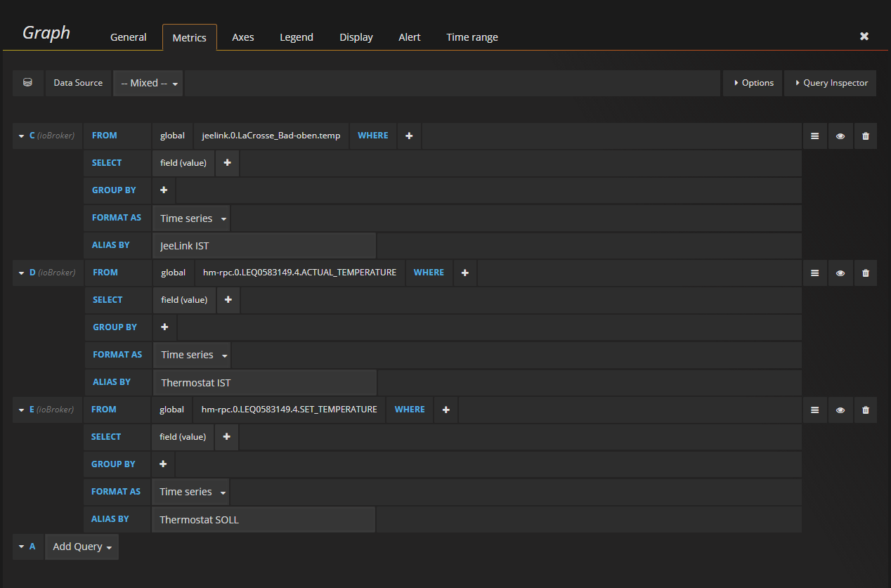Open the hamburger menu for query E

814,410
